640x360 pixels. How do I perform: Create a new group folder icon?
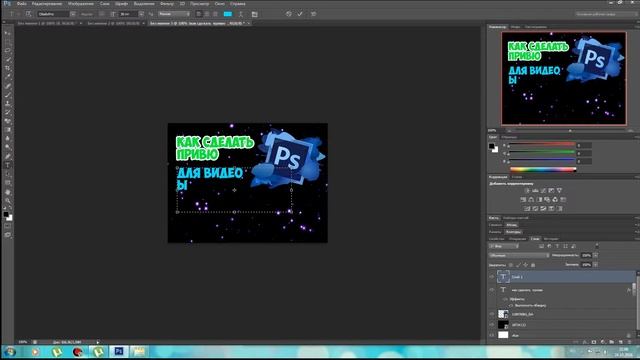(611, 342)
